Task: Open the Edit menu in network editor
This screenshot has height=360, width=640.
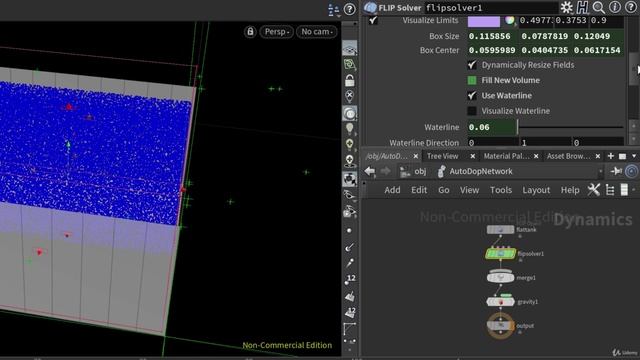Action: [419, 190]
